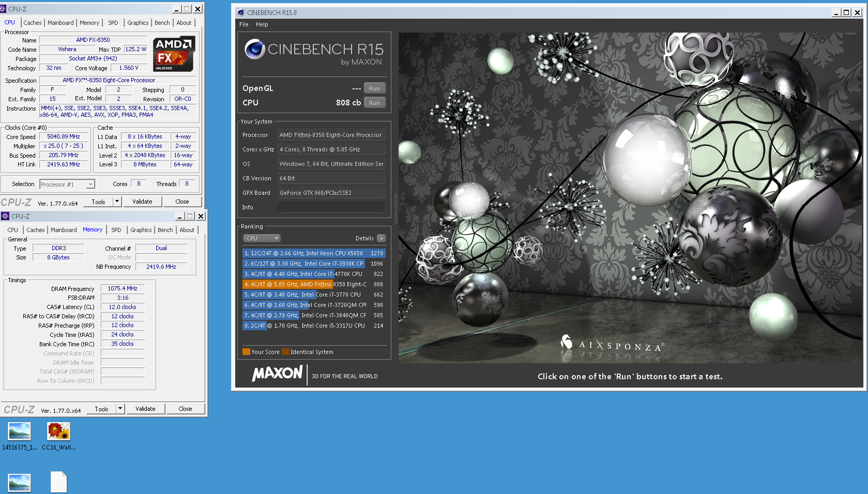
Task: Click the rendered Sponza scene image
Action: tap(630, 197)
